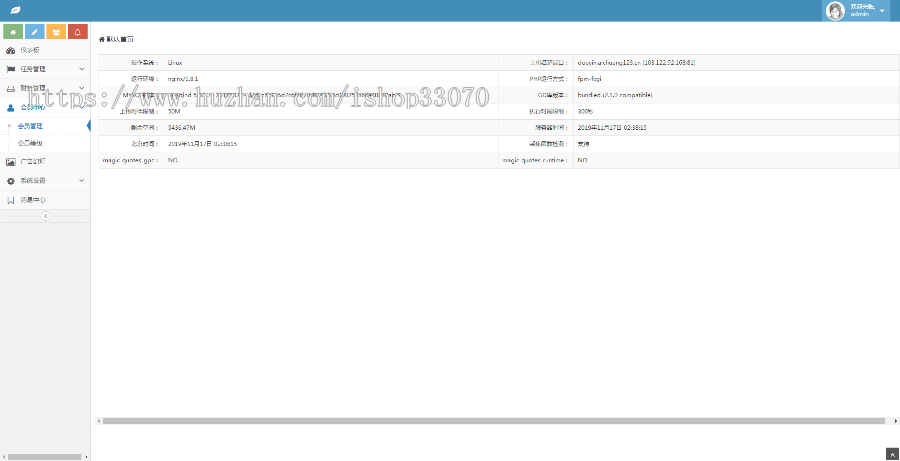Click the drive icon beside 财务管理
The width and height of the screenshot is (900, 461).
pyautogui.click(x=11, y=88)
